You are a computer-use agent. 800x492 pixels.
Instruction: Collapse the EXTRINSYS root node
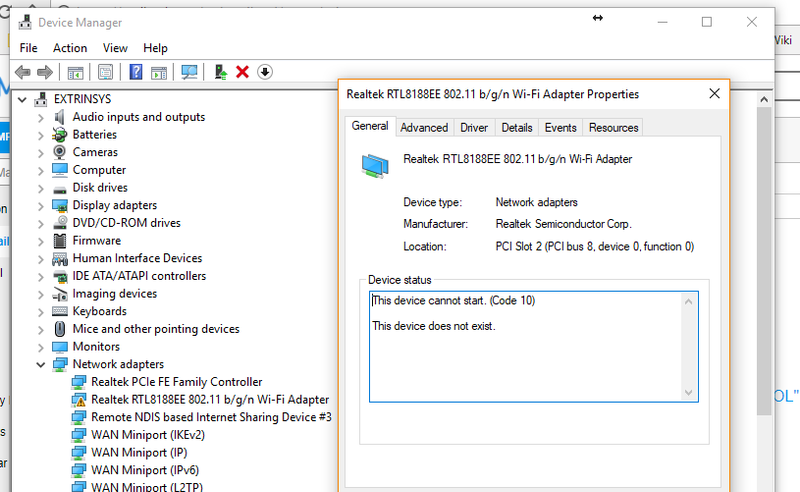(23, 99)
